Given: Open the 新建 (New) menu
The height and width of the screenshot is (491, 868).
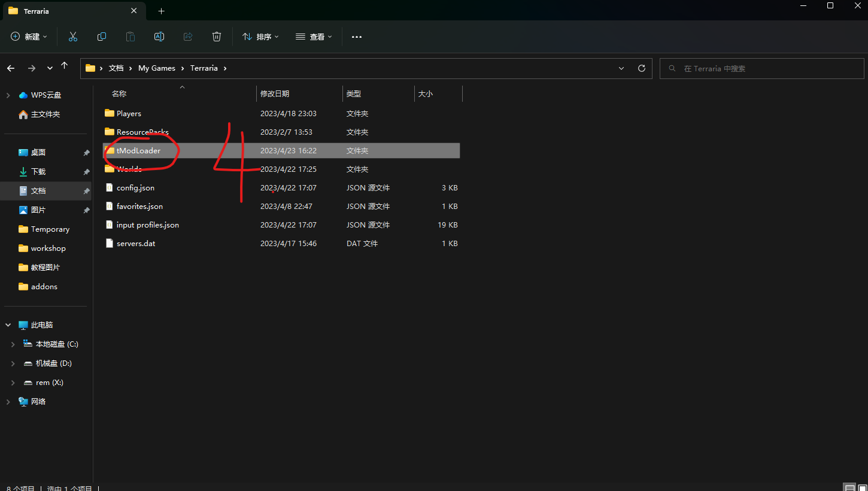Looking at the screenshot, I should click(x=29, y=37).
